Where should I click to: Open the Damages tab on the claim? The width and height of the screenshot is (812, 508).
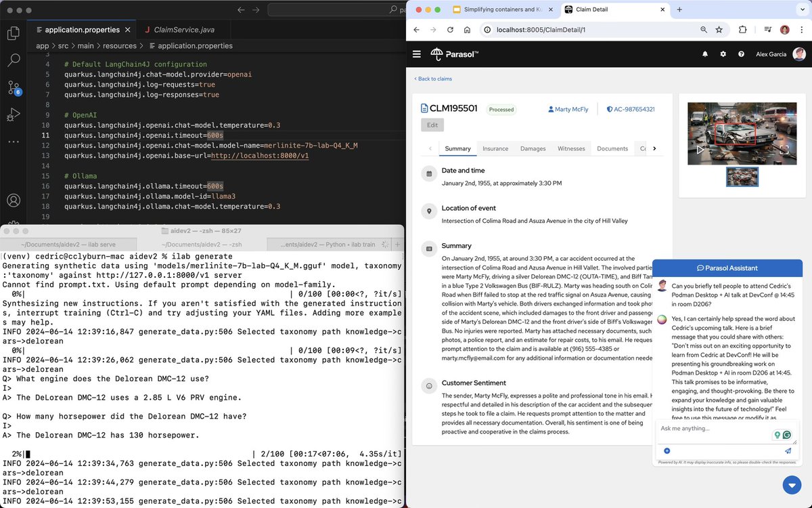[x=533, y=148]
